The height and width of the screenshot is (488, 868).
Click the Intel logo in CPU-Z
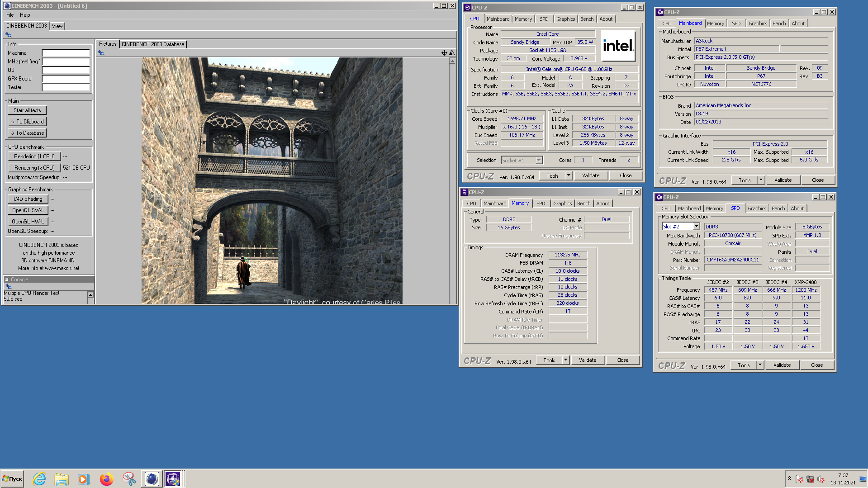tap(618, 46)
